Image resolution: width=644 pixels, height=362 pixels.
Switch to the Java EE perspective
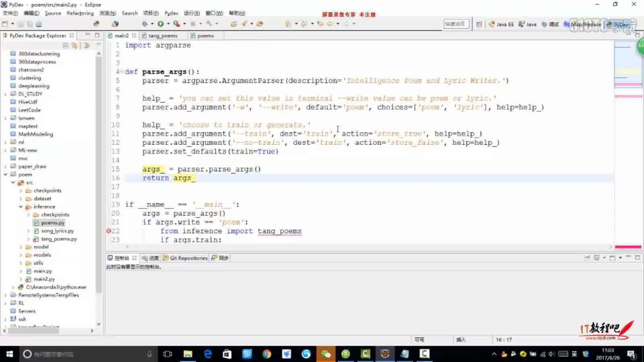(x=501, y=24)
